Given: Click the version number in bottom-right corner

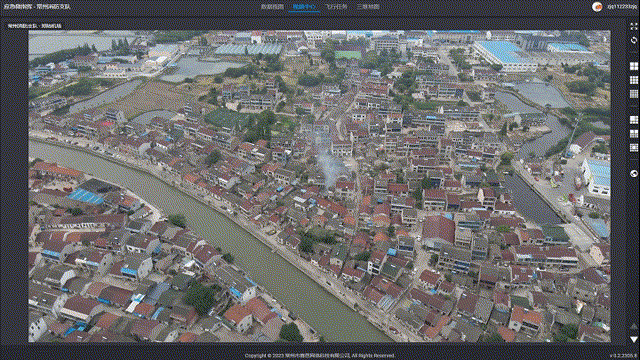Looking at the screenshot, I should click(624, 356).
